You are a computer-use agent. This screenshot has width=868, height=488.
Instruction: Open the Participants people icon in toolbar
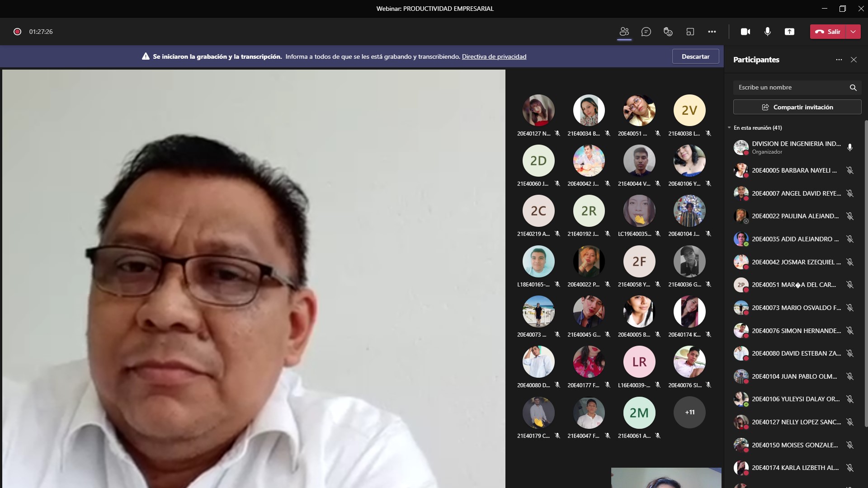coord(624,32)
